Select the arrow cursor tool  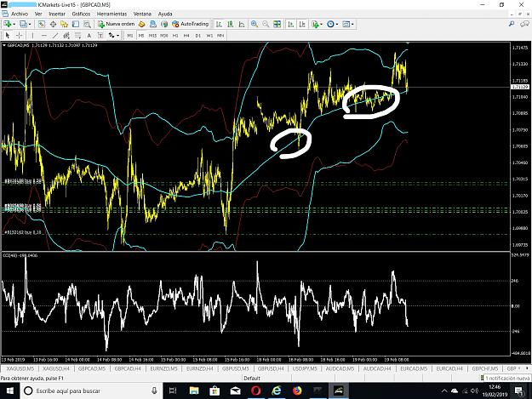coord(8,35)
